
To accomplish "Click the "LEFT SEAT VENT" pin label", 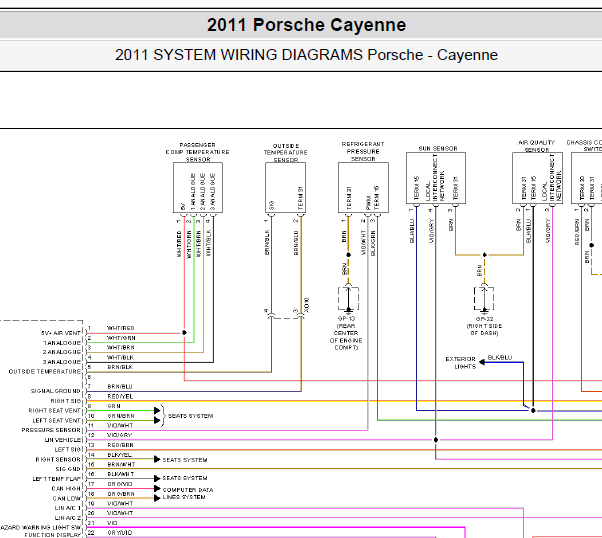I will [56, 420].
